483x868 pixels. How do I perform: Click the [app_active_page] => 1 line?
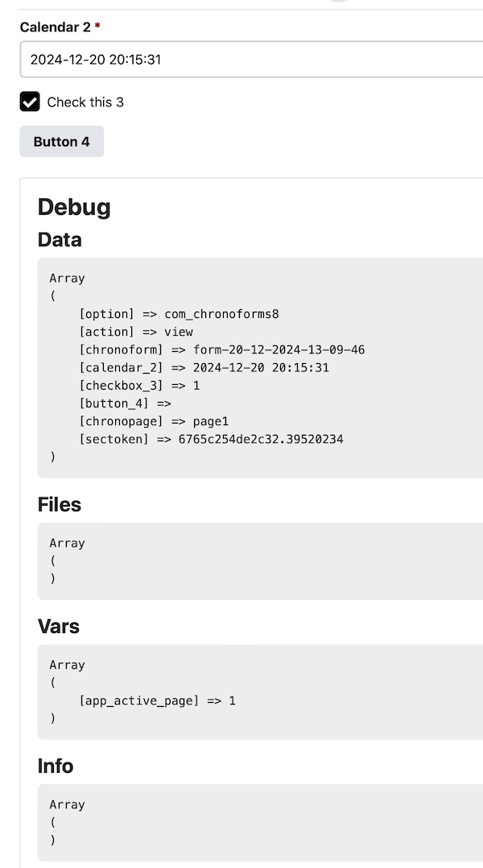[157, 701]
